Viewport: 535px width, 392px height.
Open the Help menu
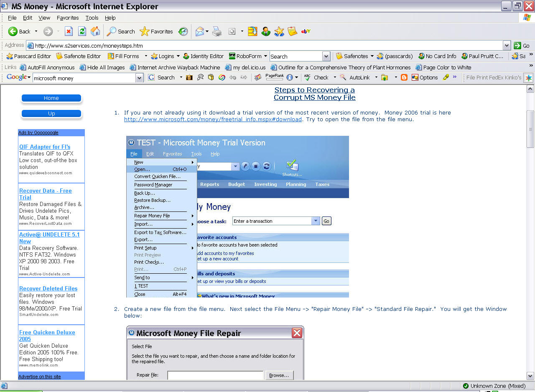(x=110, y=18)
